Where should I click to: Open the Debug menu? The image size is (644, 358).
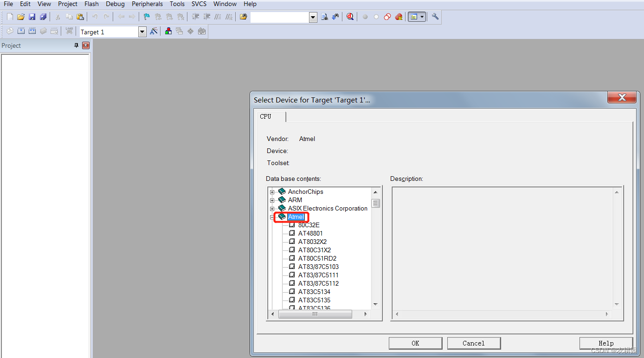tap(115, 4)
